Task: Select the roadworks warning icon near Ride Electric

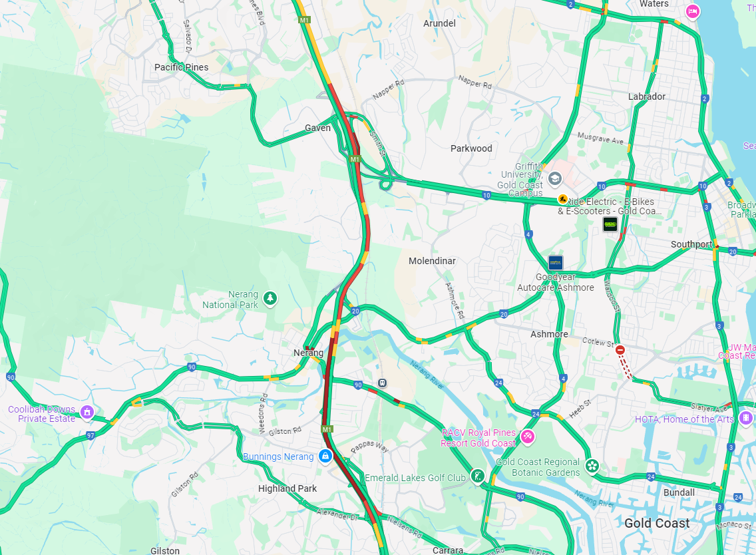Action: tap(562, 199)
